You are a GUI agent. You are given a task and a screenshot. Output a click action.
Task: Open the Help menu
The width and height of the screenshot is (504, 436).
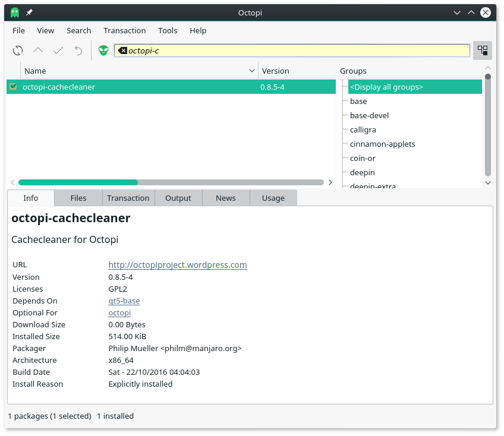[x=198, y=30]
